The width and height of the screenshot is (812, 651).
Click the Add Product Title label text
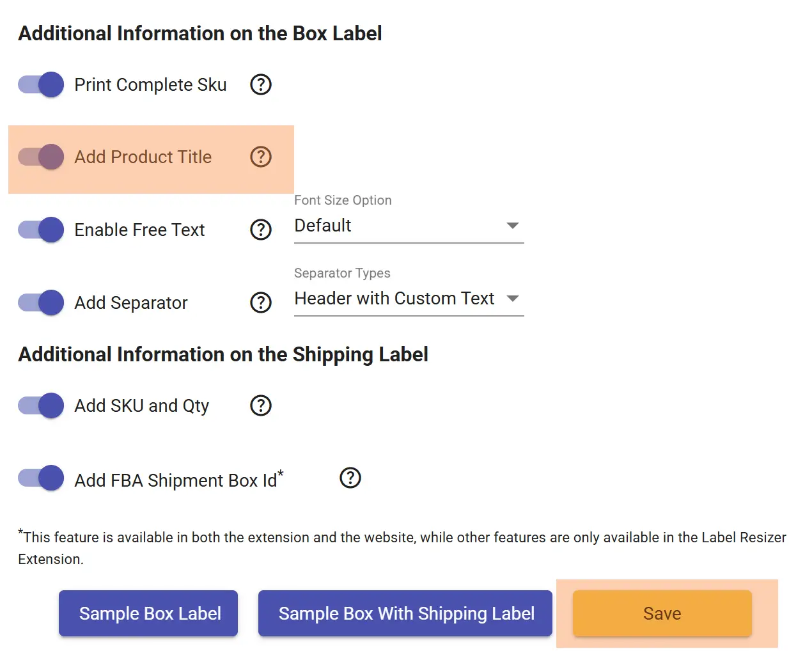pyautogui.click(x=143, y=157)
